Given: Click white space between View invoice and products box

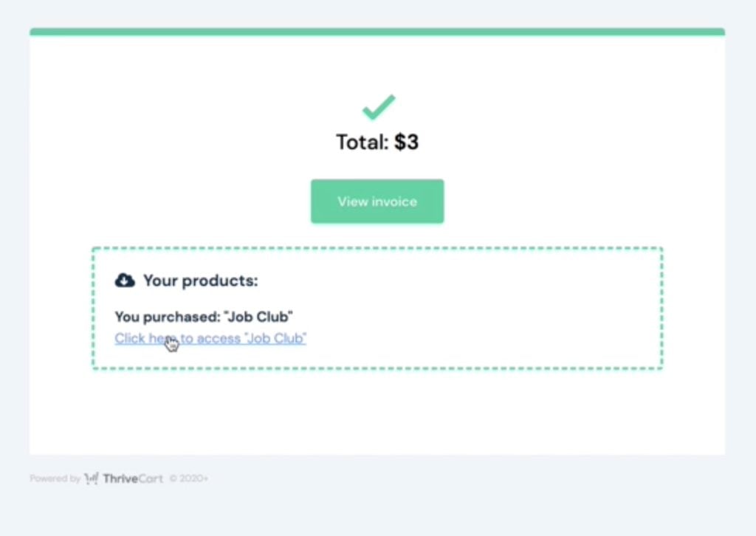Looking at the screenshot, I should point(377,236).
